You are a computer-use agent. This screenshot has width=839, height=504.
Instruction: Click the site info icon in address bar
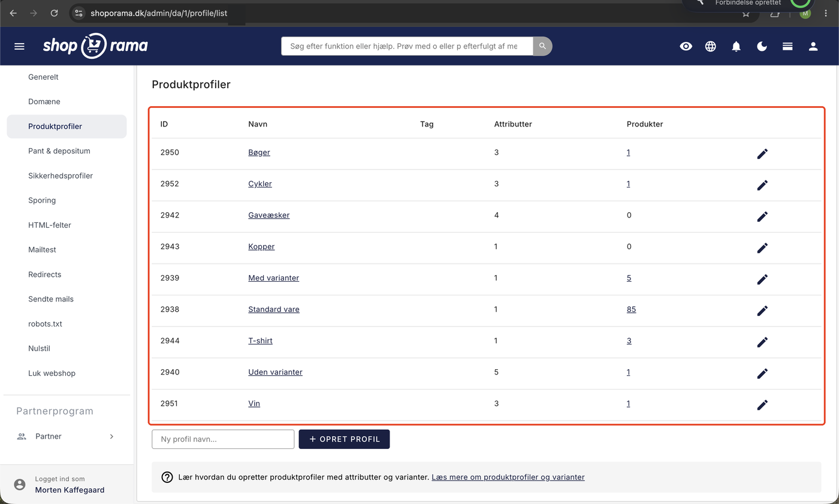tap(79, 13)
